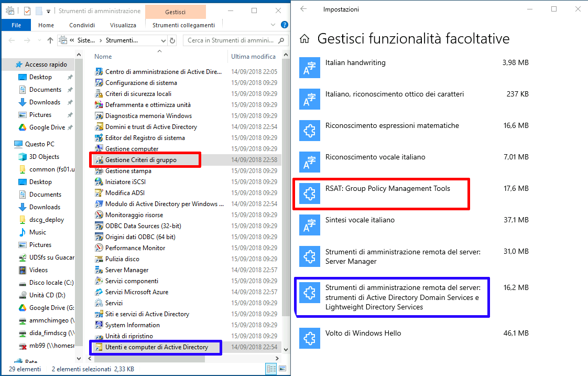Open Strumenti collegamenti tab
Image resolution: width=588 pixels, height=376 pixels.
[184, 25]
